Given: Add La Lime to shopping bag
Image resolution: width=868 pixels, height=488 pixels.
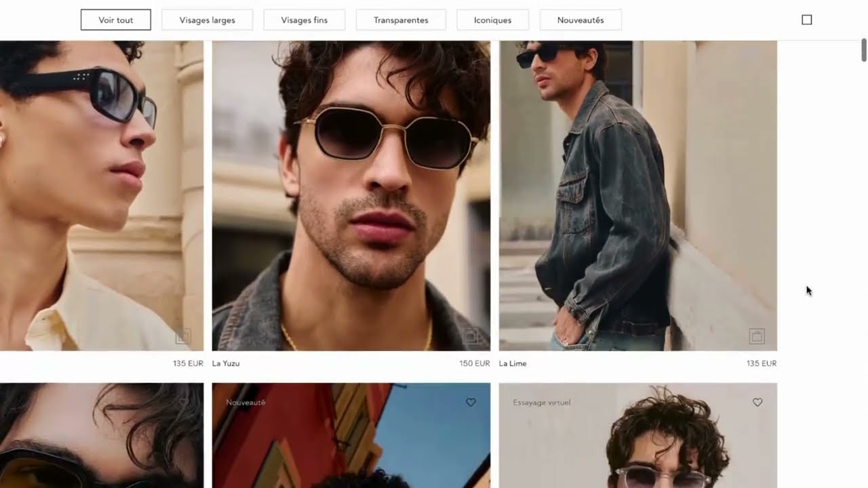Looking at the screenshot, I should pos(757,335).
